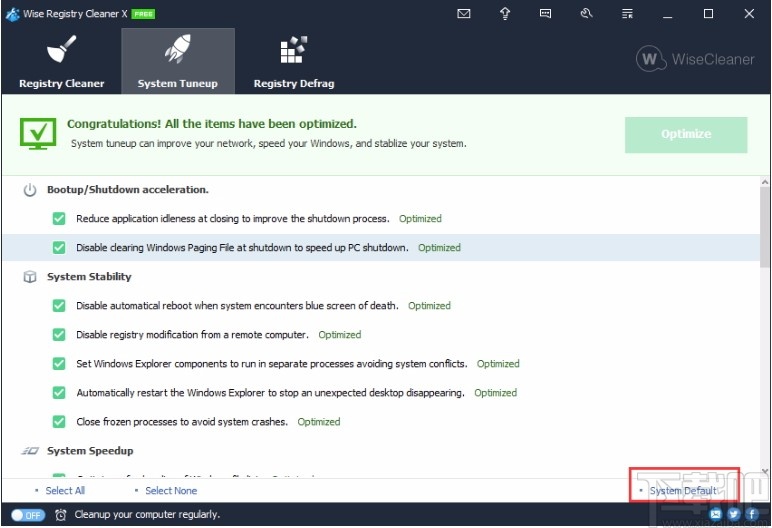Viewport: 772px width, 528px height.
Task: Click the System Default link
Action: click(x=683, y=491)
